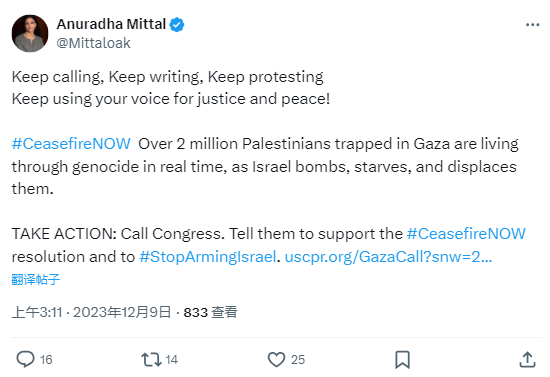
Task: Click the blue verified badge
Action: coord(177,25)
